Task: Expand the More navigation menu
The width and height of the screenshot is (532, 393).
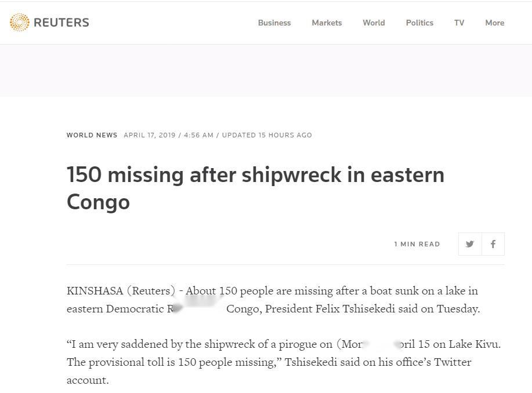Action: coord(494,23)
